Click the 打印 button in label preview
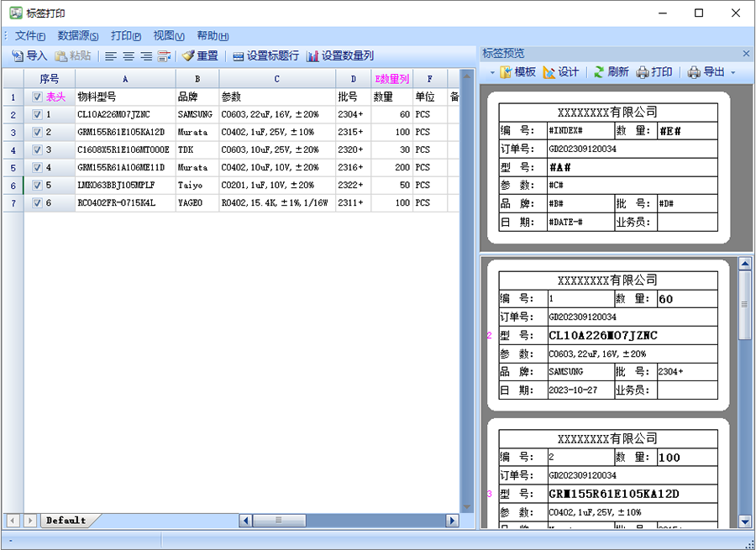 click(x=654, y=72)
